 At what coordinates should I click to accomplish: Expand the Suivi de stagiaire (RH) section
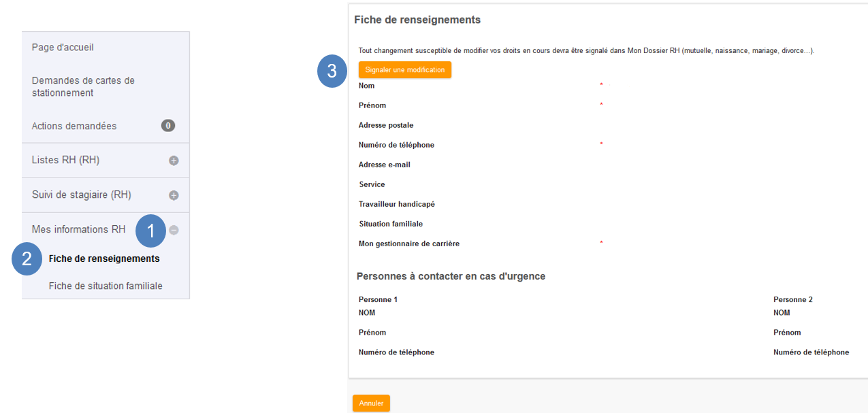point(106,195)
